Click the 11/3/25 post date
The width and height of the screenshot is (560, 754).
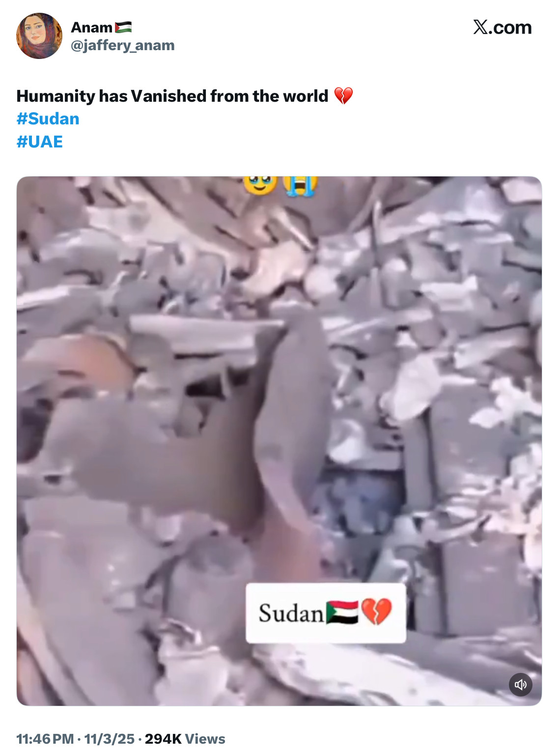pyautogui.click(x=109, y=739)
